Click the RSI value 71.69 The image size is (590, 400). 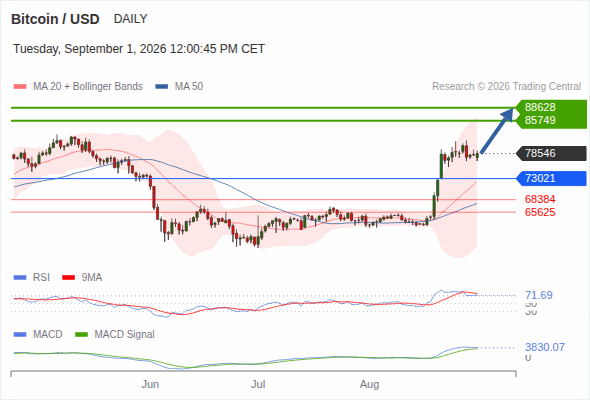(x=539, y=295)
